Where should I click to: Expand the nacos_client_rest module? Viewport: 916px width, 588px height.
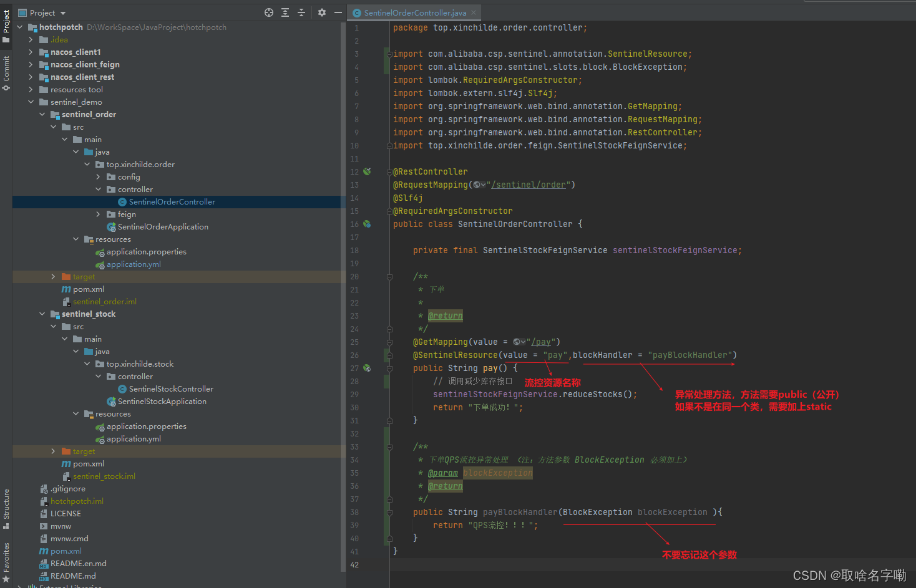pos(31,77)
